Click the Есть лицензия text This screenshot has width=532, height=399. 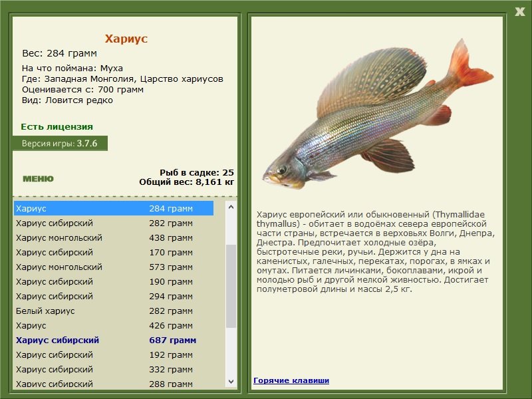click(x=57, y=126)
